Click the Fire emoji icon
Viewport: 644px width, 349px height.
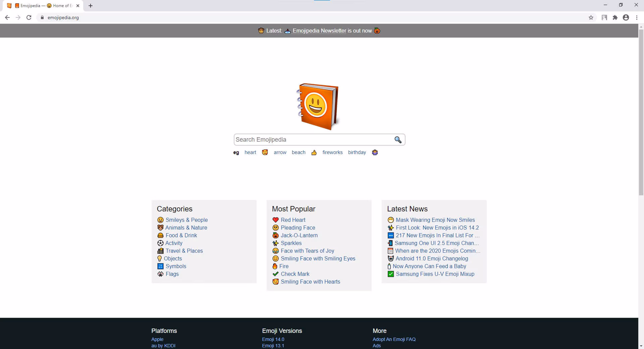coord(275,266)
